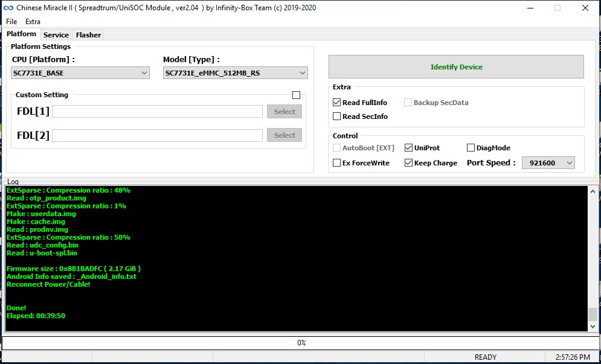601x364 pixels.
Task: Click the 'Done!' log line
Action: 16,308
